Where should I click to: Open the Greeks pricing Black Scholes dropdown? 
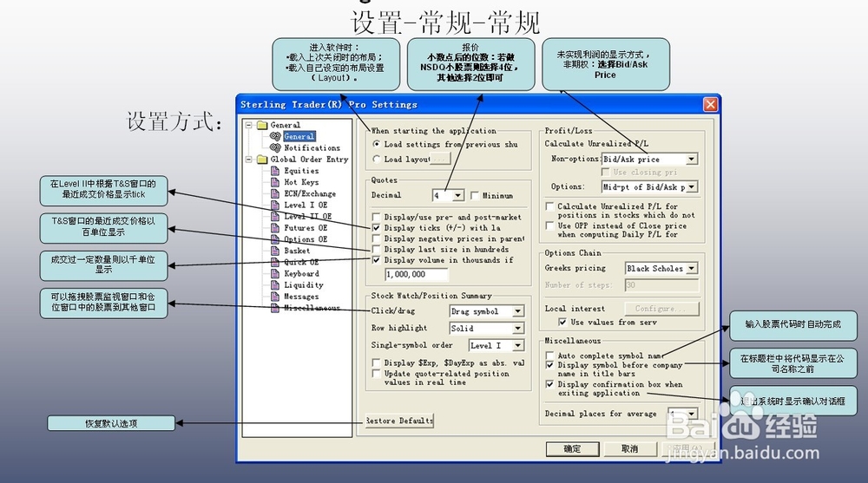692,268
